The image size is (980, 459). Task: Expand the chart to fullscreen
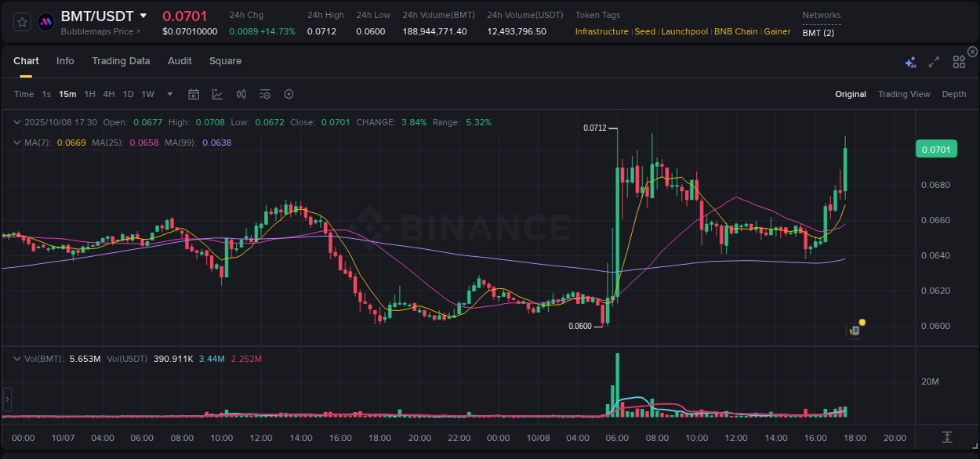pos(934,61)
